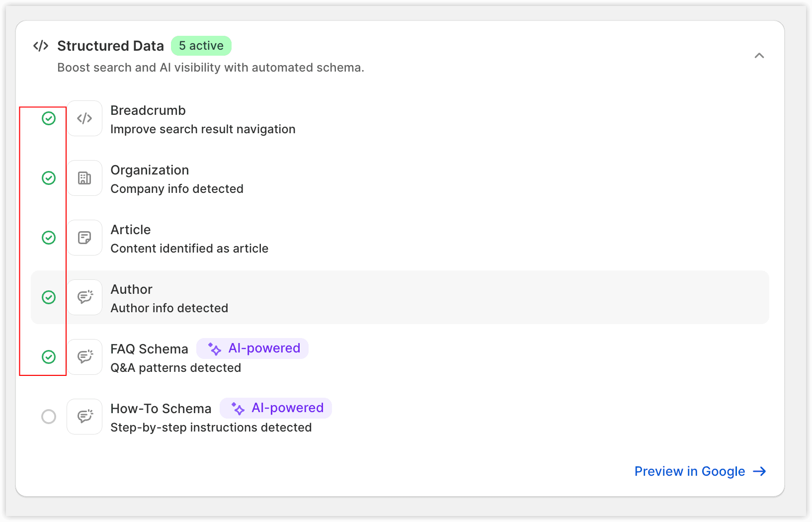Open the Preview in Google link

tap(690, 471)
